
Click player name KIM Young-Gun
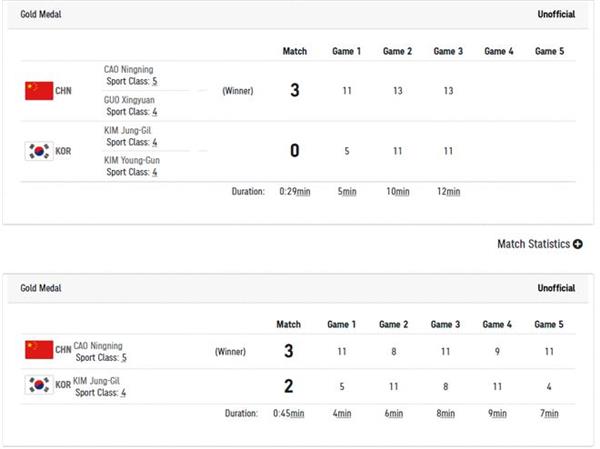(132, 160)
